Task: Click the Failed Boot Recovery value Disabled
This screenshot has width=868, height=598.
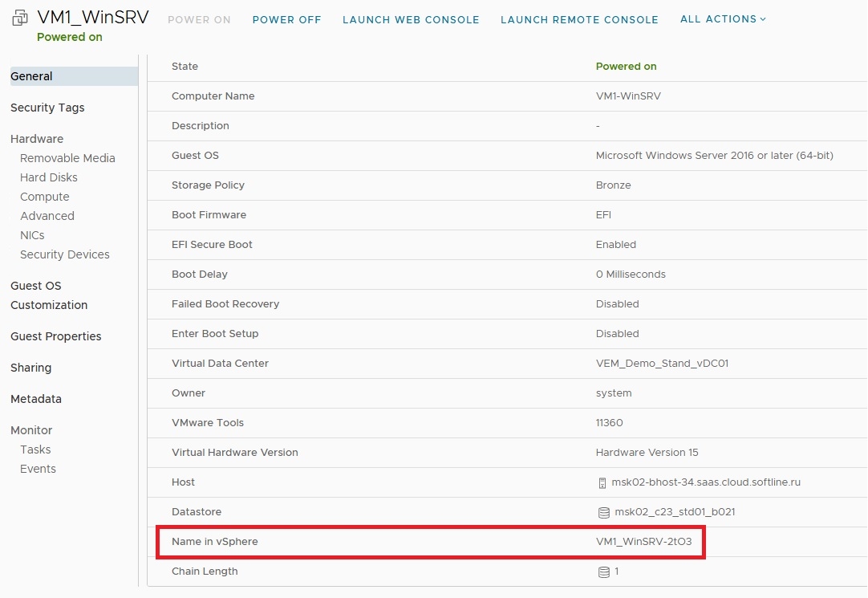Action: (617, 304)
